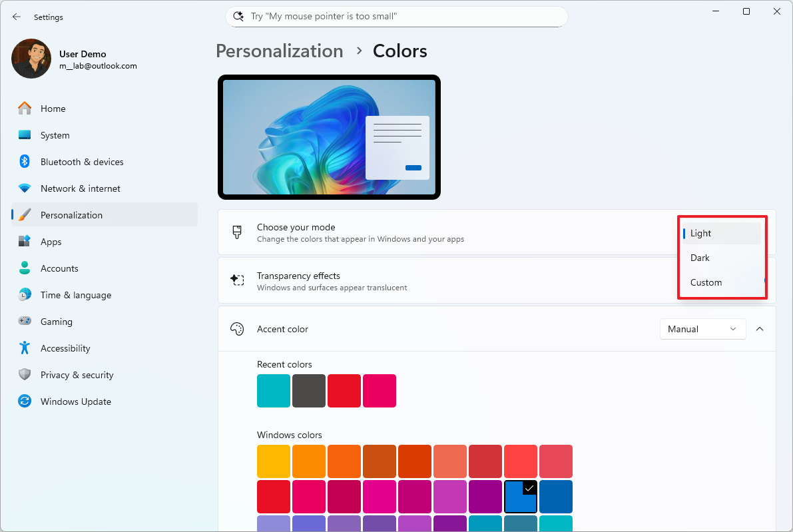
Task: Choose Light mode from the options
Action: 700,233
